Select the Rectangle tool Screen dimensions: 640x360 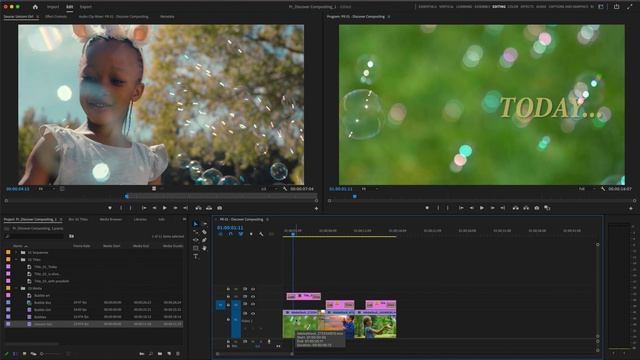[196, 248]
